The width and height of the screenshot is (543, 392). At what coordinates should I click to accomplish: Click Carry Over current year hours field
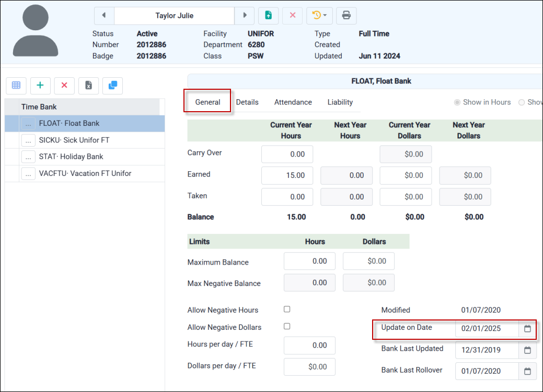[287, 155]
